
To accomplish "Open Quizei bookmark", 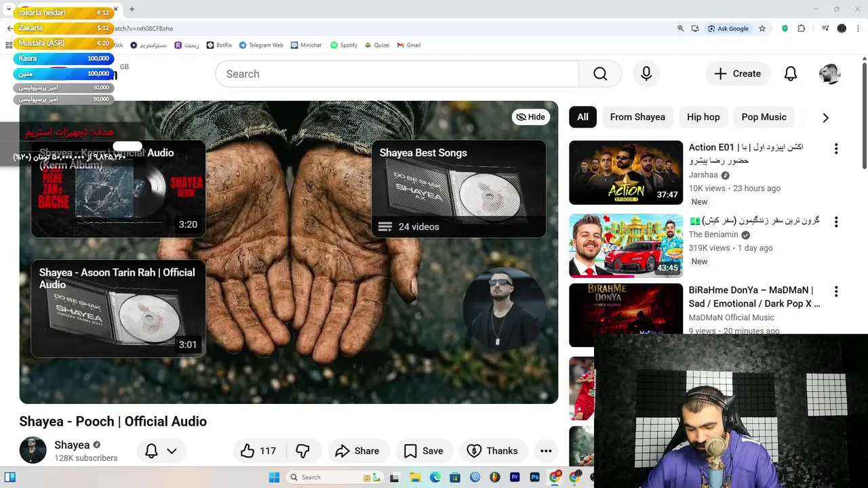I will tap(377, 45).
